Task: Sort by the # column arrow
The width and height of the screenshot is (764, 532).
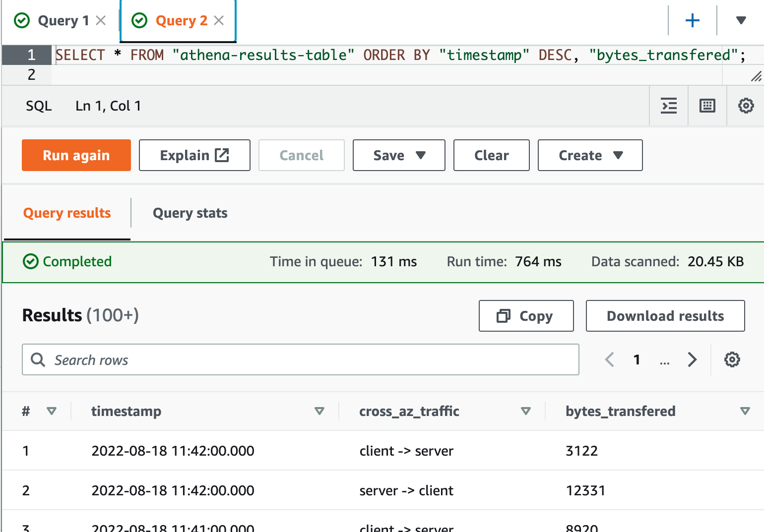Action: coord(51,411)
